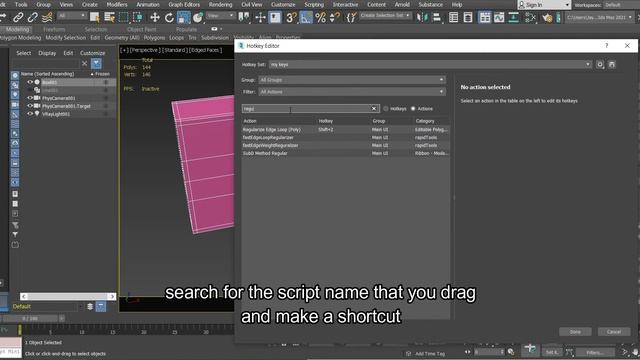Click the Cancel button in Hotkey Editor
Image resolution: width=640 pixels, height=360 pixels.
tap(614, 331)
